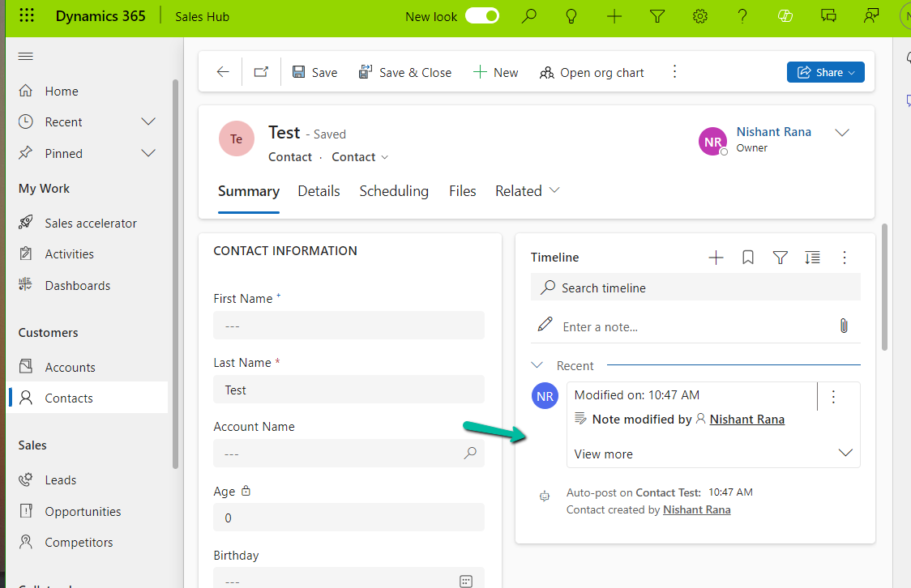This screenshot has width=911, height=588.
Task: Filter the timeline with the funnel icon
Action: pos(780,257)
